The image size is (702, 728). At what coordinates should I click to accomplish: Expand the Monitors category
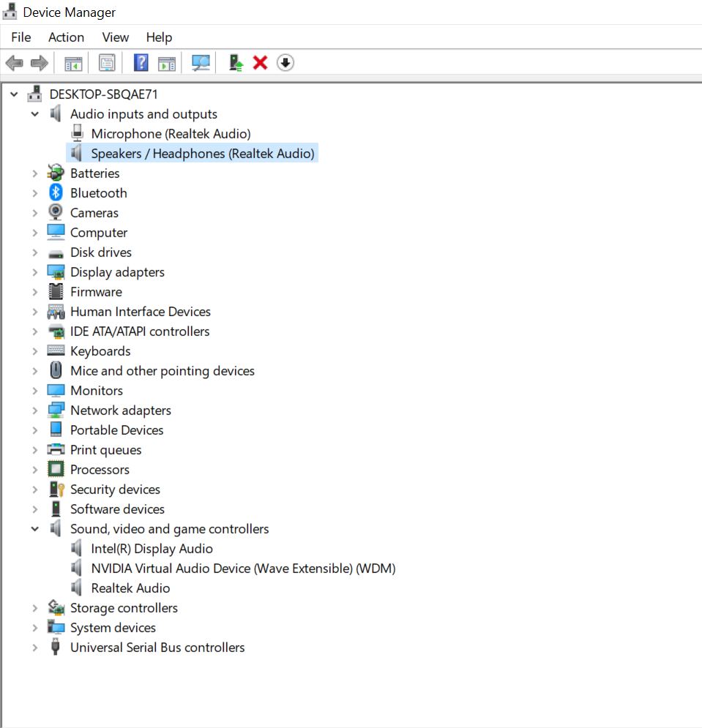35,391
